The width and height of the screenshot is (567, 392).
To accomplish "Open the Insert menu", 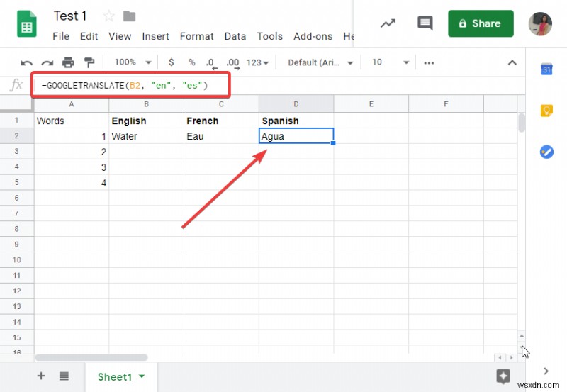I will pyautogui.click(x=155, y=36).
